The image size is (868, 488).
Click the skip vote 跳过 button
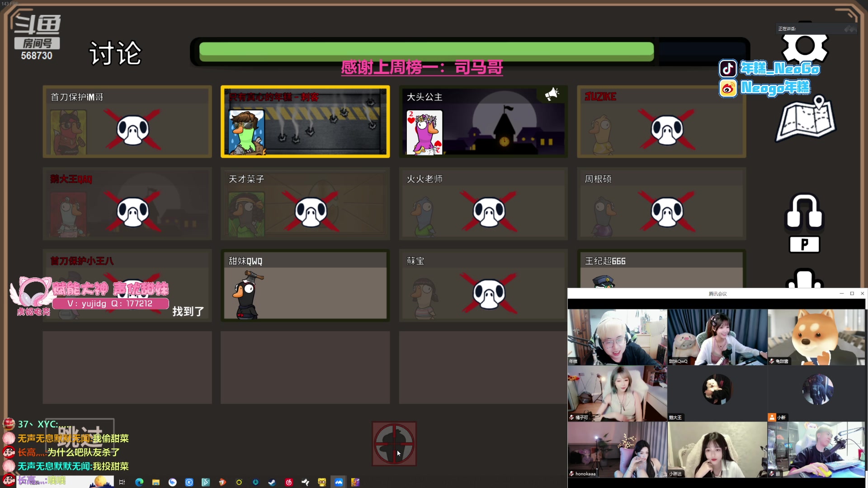80,435
